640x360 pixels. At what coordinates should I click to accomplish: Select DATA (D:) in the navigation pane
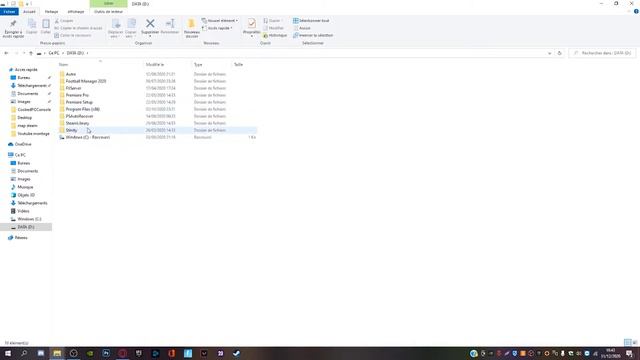[x=26, y=227]
